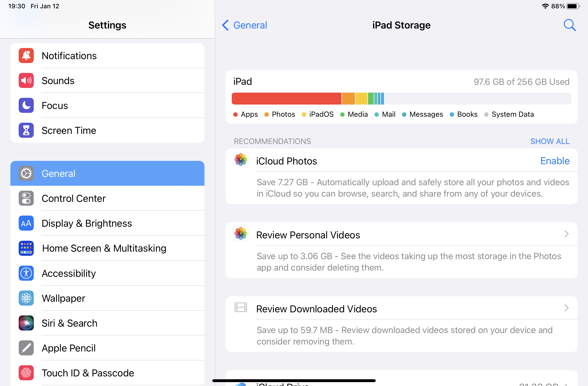Open Notifications settings
588x386 pixels.
[107, 56]
